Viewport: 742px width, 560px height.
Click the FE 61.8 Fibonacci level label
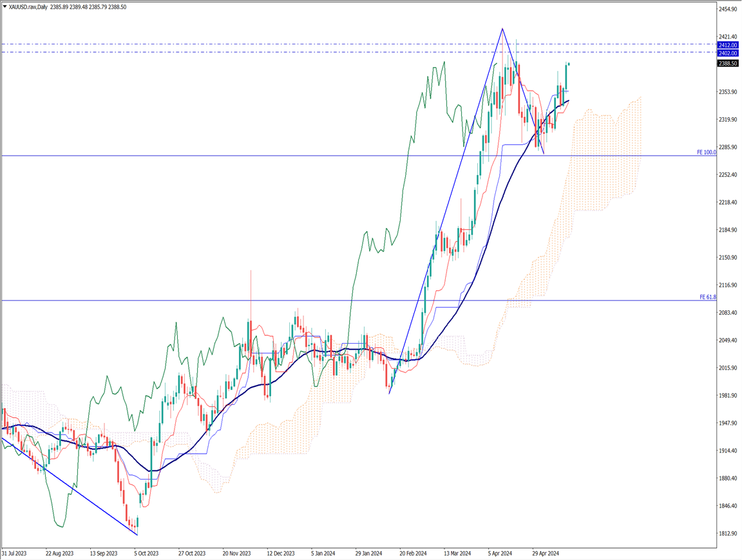pyautogui.click(x=707, y=297)
